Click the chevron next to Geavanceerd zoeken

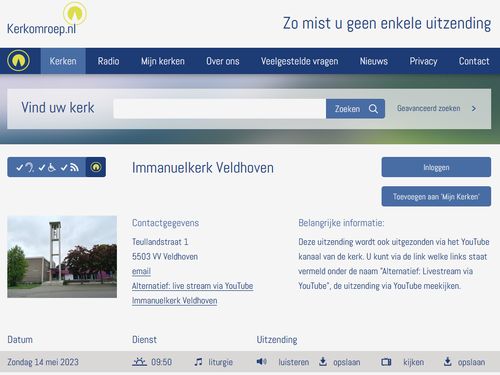point(474,109)
